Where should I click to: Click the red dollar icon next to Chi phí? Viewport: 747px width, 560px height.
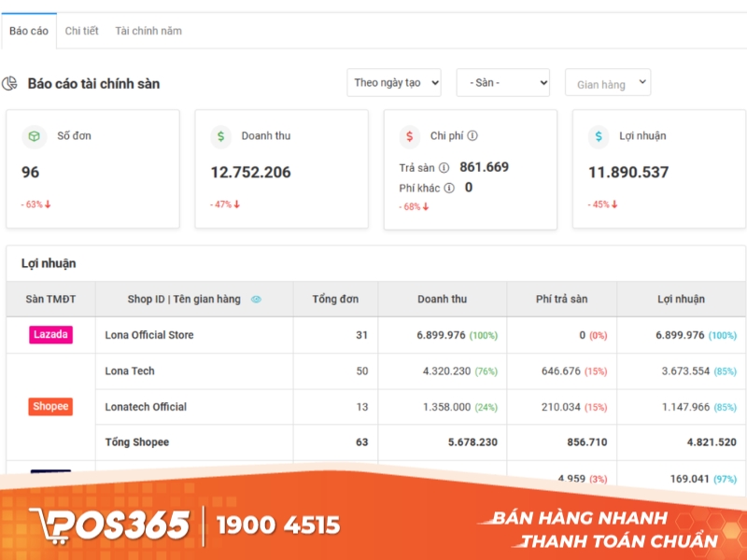[408, 136]
